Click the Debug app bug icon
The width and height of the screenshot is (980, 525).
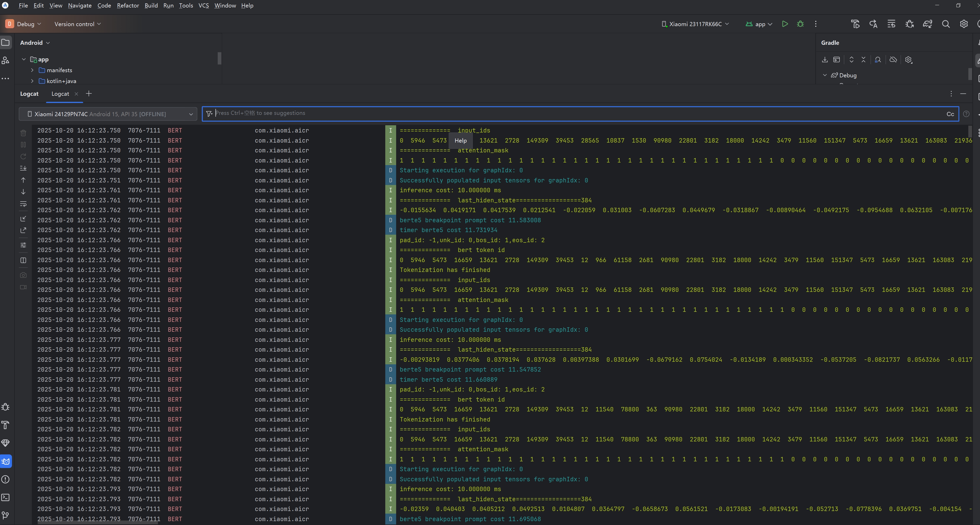click(x=800, y=24)
